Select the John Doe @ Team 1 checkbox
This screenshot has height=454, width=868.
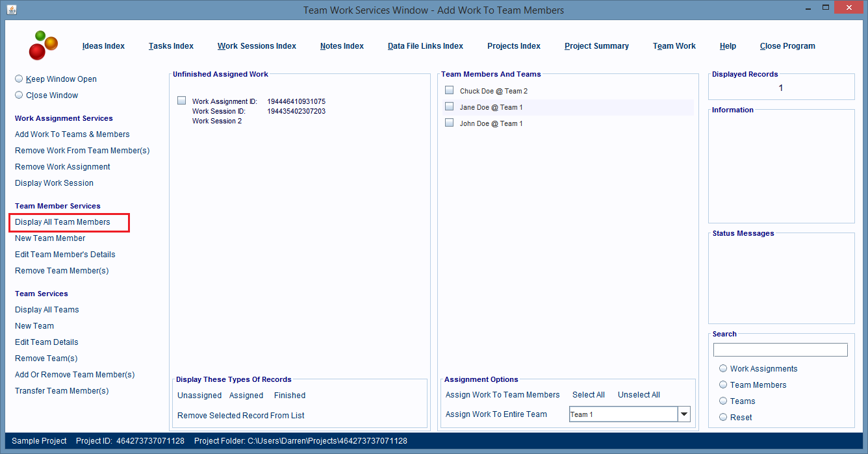tap(449, 123)
